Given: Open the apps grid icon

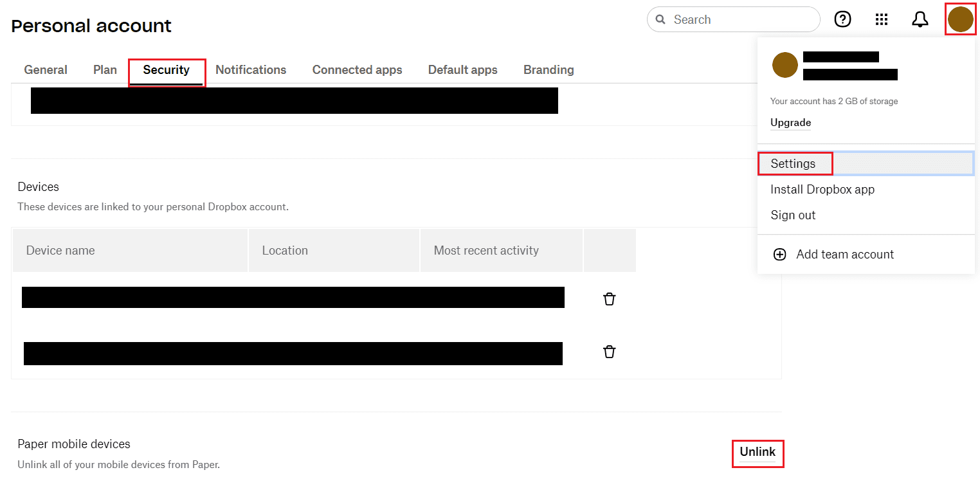Looking at the screenshot, I should [x=882, y=19].
